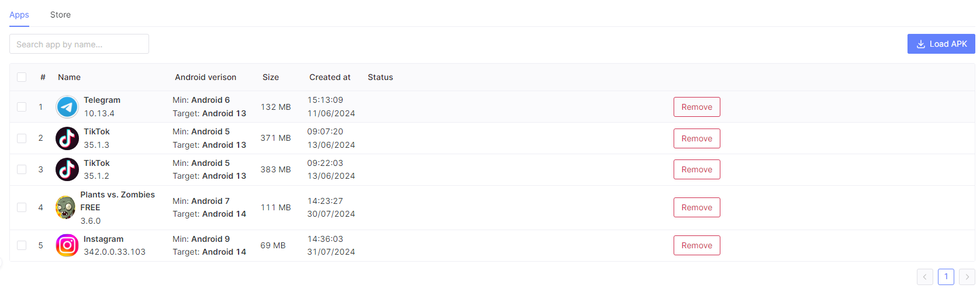The width and height of the screenshot is (980, 302).
Task: Click the next page arrow
Action: pyautogui.click(x=967, y=277)
